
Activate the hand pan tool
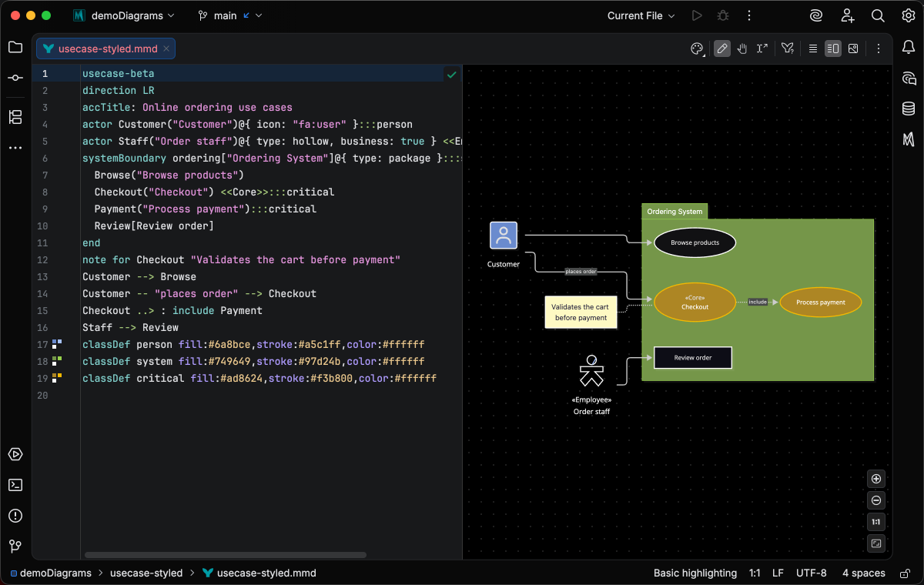(x=742, y=48)
